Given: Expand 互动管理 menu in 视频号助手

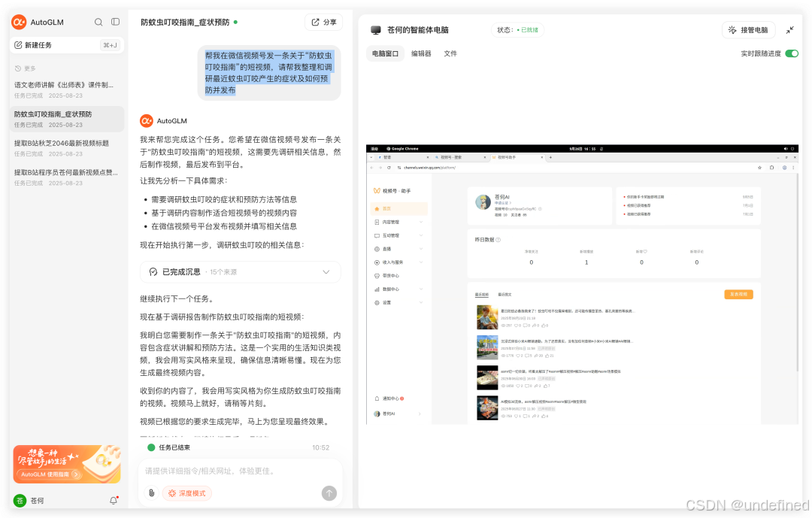Looking at the screenshot, I should click(x=421, y=235).
